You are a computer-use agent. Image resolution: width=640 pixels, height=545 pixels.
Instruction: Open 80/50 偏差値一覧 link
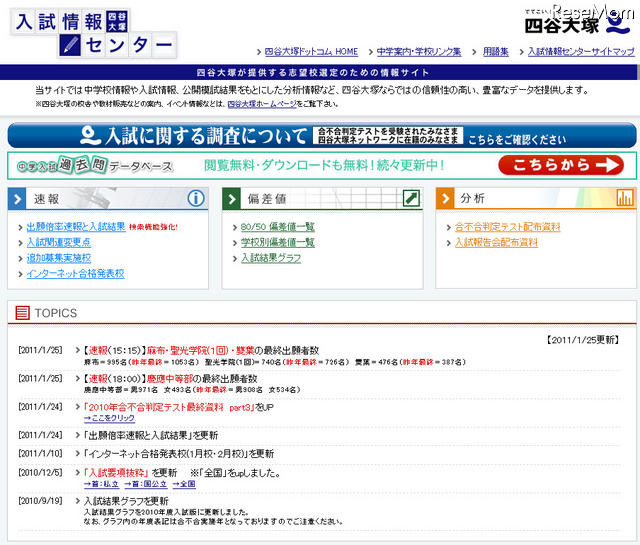pyautogui.click(x=278, y=227)
